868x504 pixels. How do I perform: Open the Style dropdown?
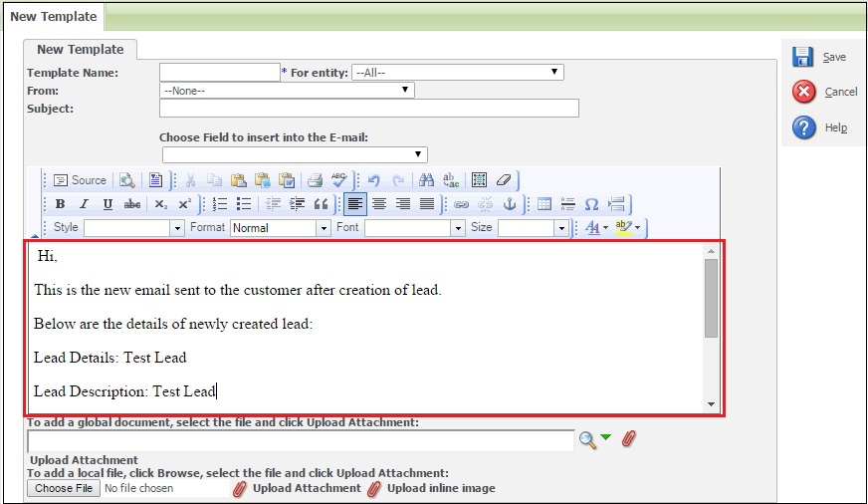[134, 228]
